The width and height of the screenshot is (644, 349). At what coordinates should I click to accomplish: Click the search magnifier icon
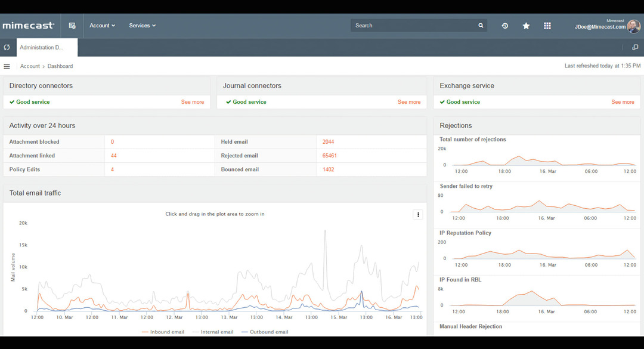point(481,26)
